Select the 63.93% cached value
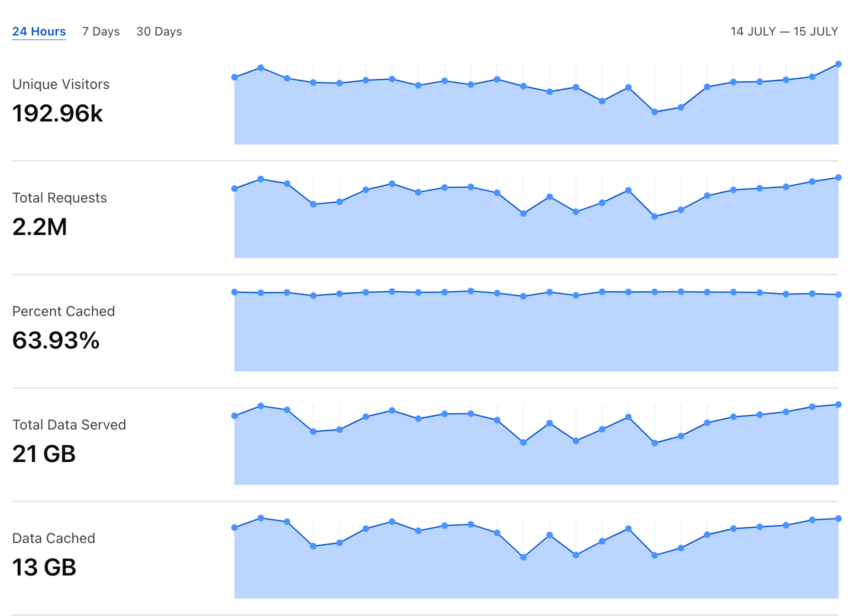853x616 pixels. click(x=56, y=340)
